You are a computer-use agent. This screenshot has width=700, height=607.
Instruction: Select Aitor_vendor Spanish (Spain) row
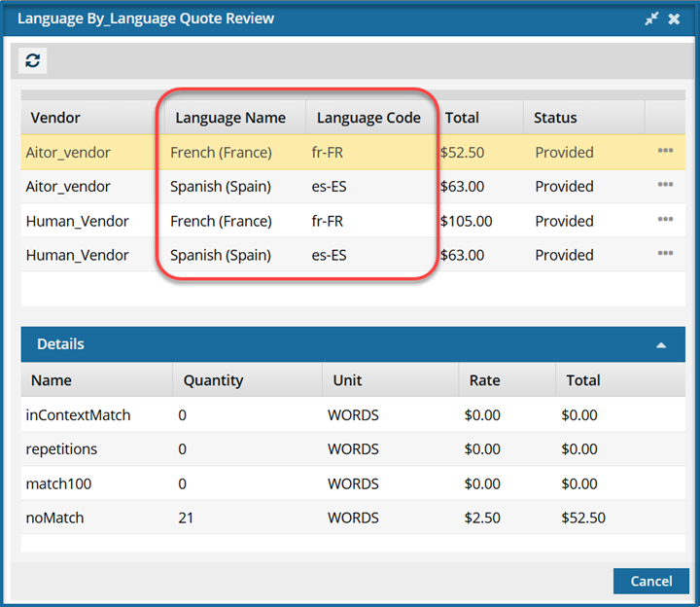click(x=220, y=187)
